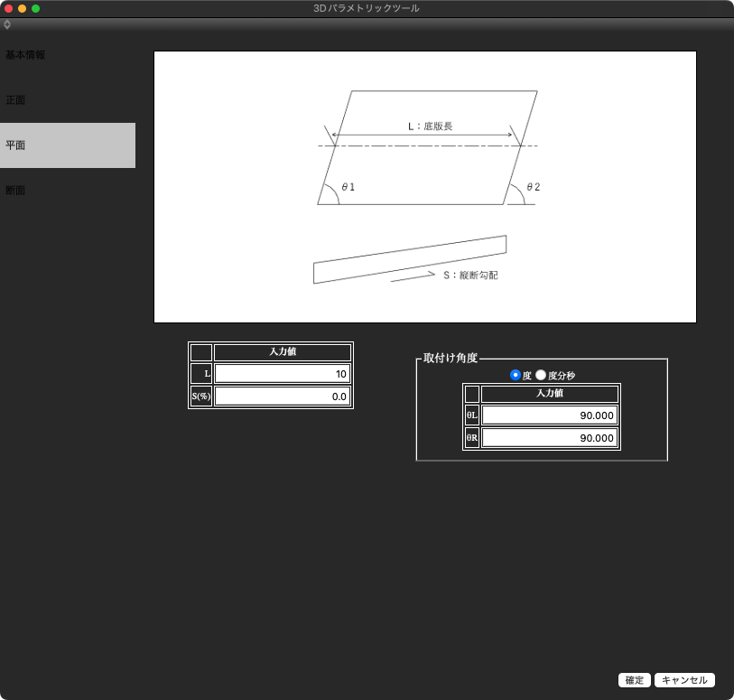The width and height of the screenshot is (734, 700).
Task: Click the S(%) row label cell
Action: pyautogui.click(x=201, y=396)
